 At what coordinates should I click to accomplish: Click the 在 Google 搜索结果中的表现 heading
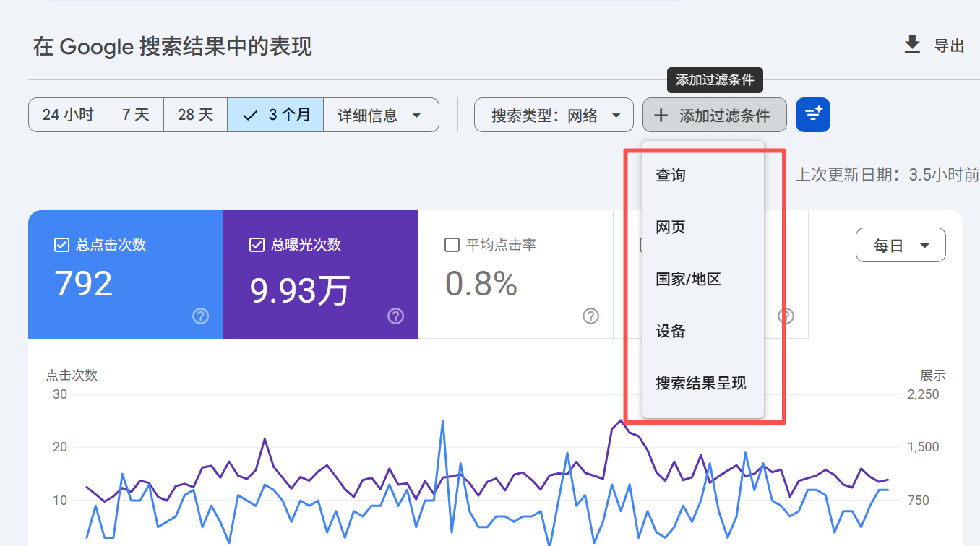click(x=172, y=48)
